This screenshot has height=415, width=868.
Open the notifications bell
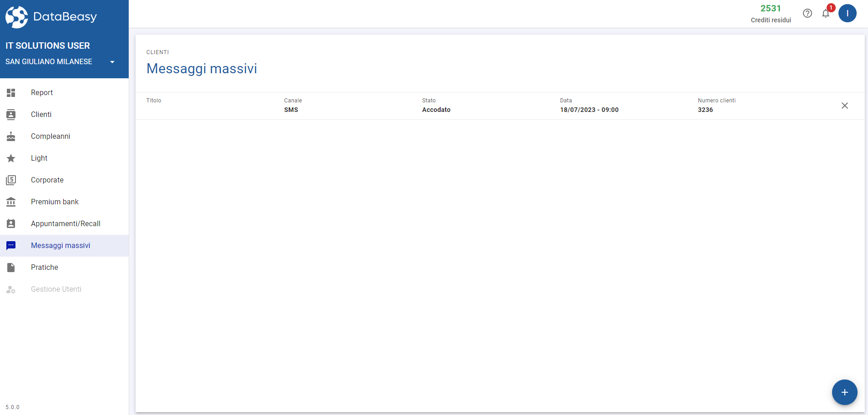[826, 13]
